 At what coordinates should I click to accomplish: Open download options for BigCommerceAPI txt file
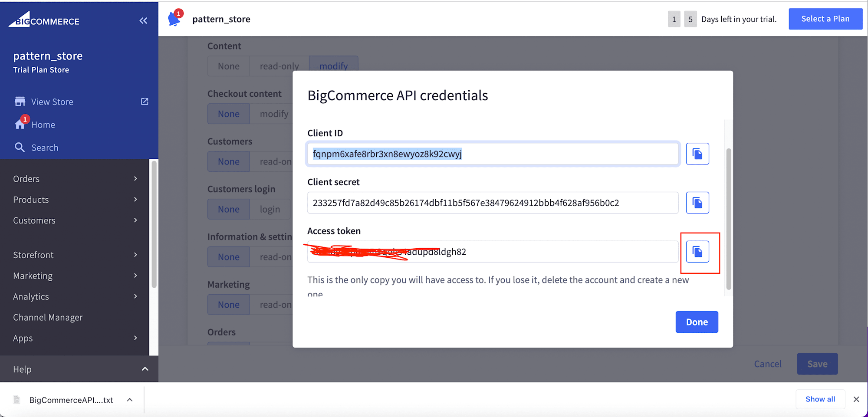point(129,400)
